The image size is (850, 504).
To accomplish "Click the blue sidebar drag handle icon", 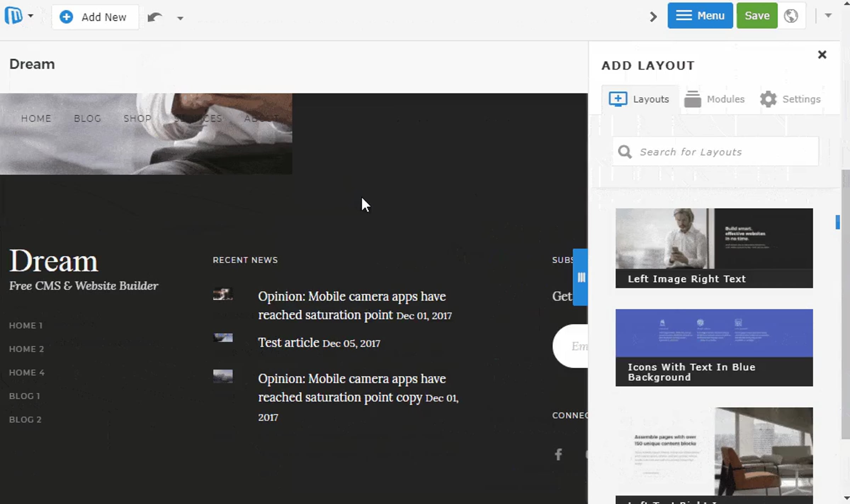I will (x=581, y=277).
